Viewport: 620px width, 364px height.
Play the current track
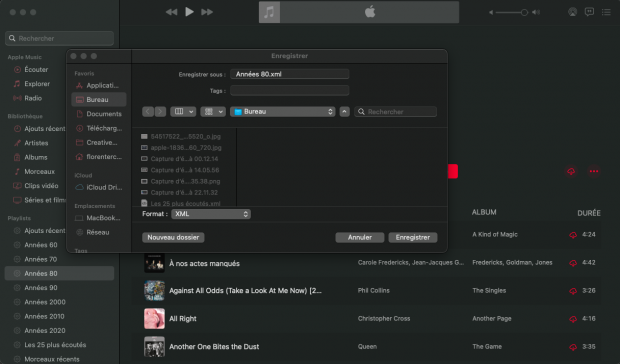[189, 12]
